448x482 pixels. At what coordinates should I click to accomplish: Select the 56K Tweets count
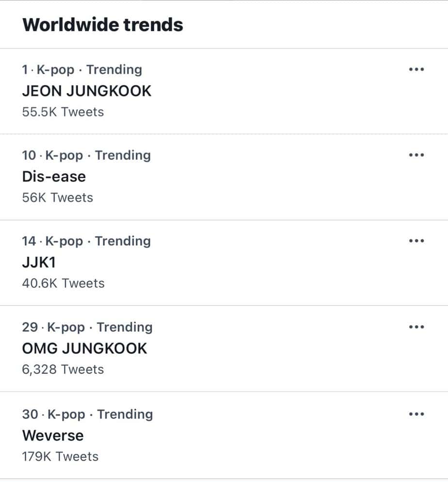pos(57,198)
